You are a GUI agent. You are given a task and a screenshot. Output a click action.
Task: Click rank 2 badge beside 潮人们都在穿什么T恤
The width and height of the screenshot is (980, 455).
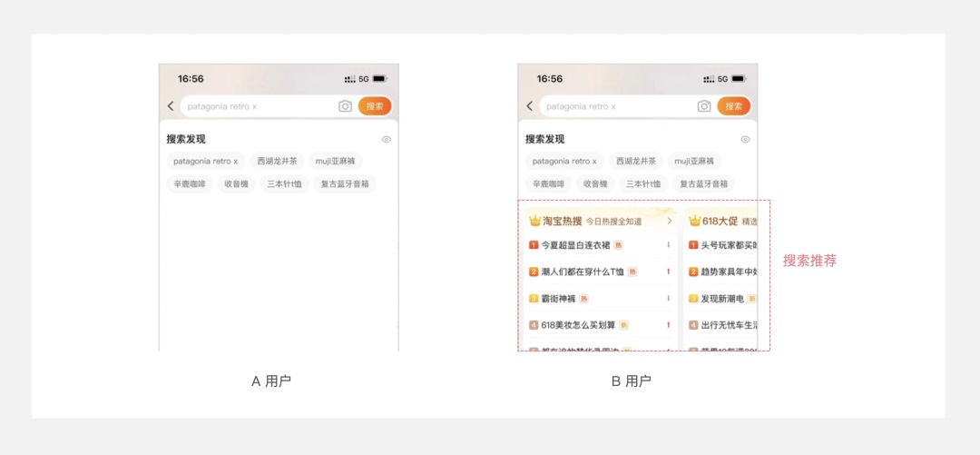click(x=534, y=272)
